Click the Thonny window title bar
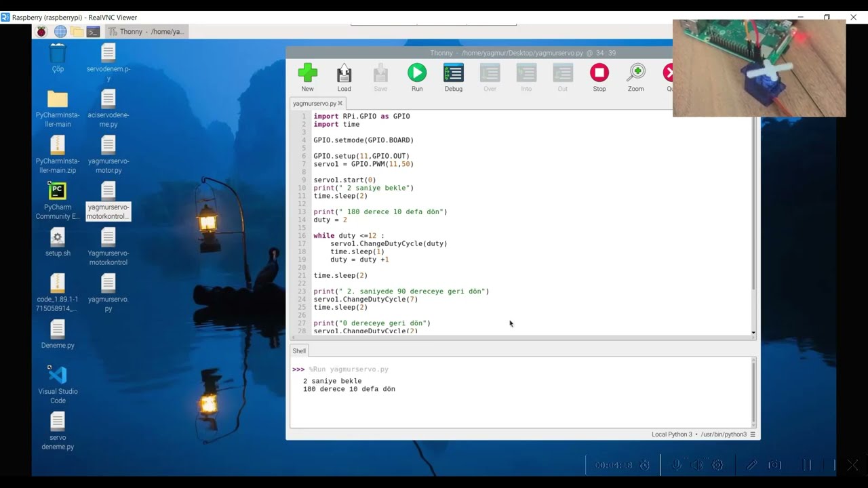The height and width of the screenshot is (488, 868). click(x=523, y=53)
